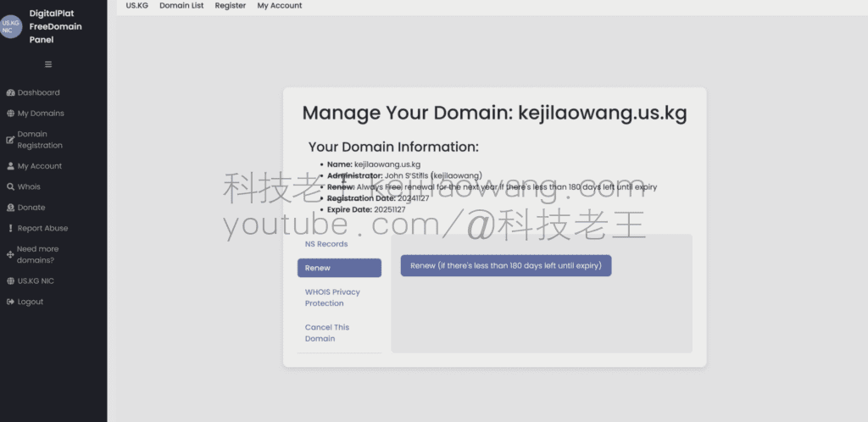
Task: Click the Your Domain Information heading
Action: point(393,147)
